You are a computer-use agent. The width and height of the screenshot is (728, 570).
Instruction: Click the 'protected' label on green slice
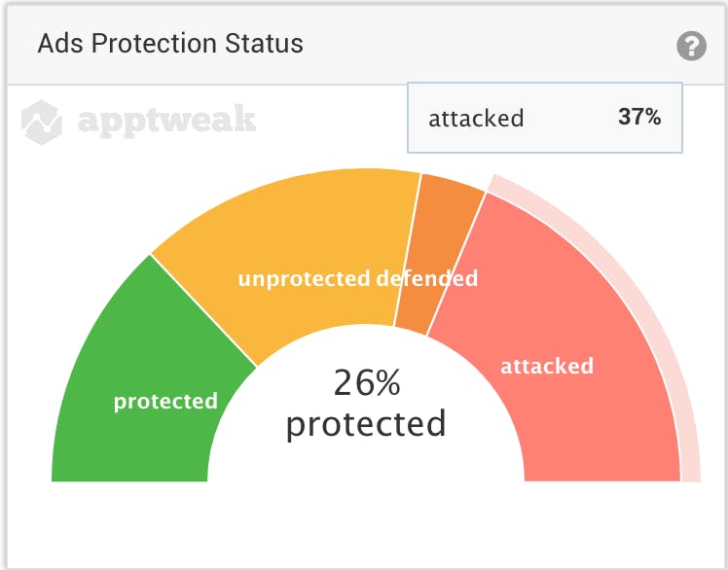pos(165,401)
